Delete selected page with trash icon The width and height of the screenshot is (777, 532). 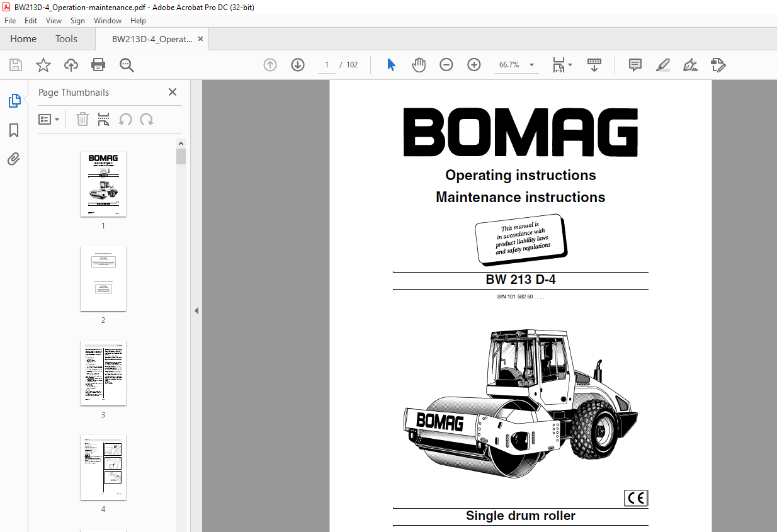point(82,119)
